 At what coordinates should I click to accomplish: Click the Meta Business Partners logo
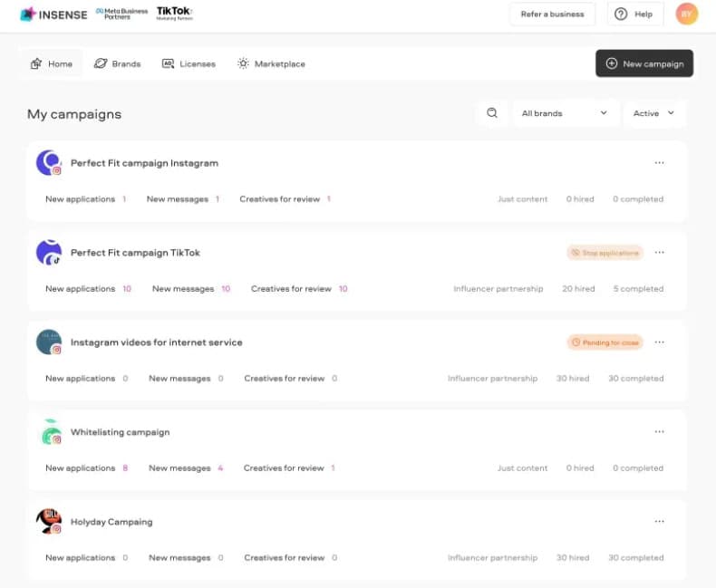(x=122, y=14)
